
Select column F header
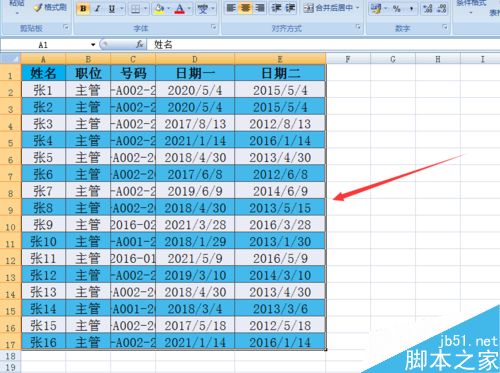(348, 59)
